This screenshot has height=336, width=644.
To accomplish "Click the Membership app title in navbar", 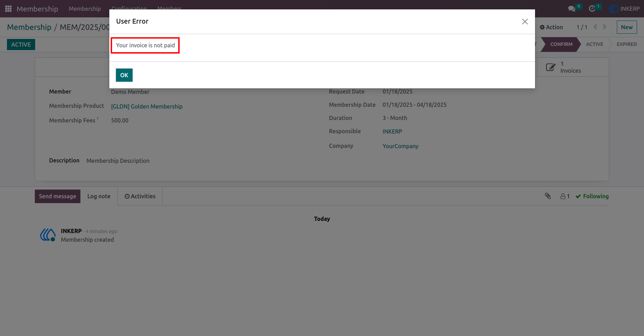I will (37, 9).
